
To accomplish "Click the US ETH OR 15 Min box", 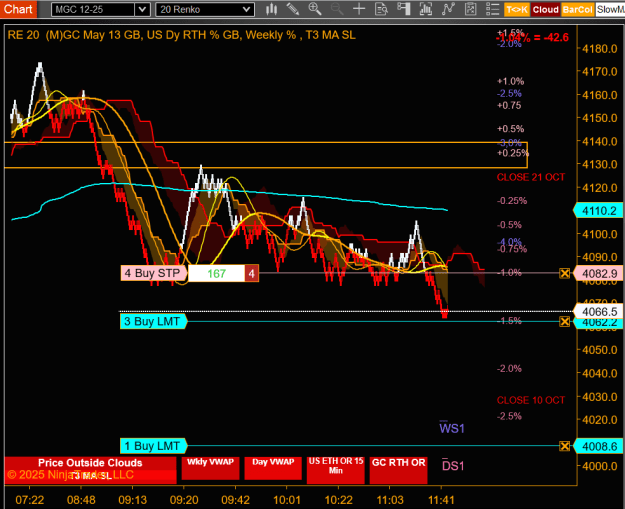I will pos(336,470).
